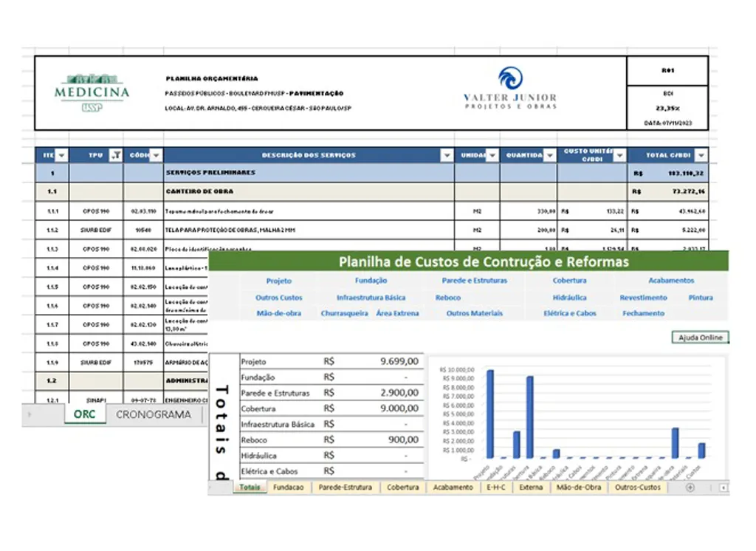The image size is (756, 551).
Task: Follow the Acabamentos navigation link
Action: coord(671,281)
